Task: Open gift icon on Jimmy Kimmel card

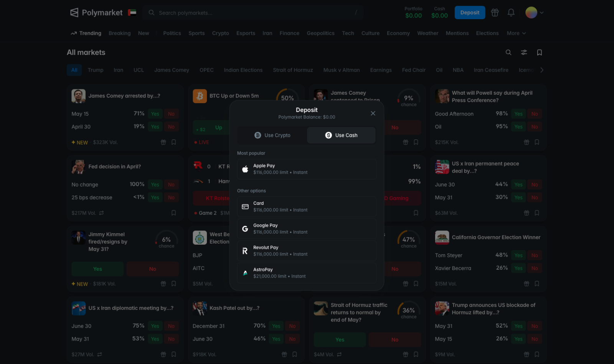Action: (x=163, y=284)
